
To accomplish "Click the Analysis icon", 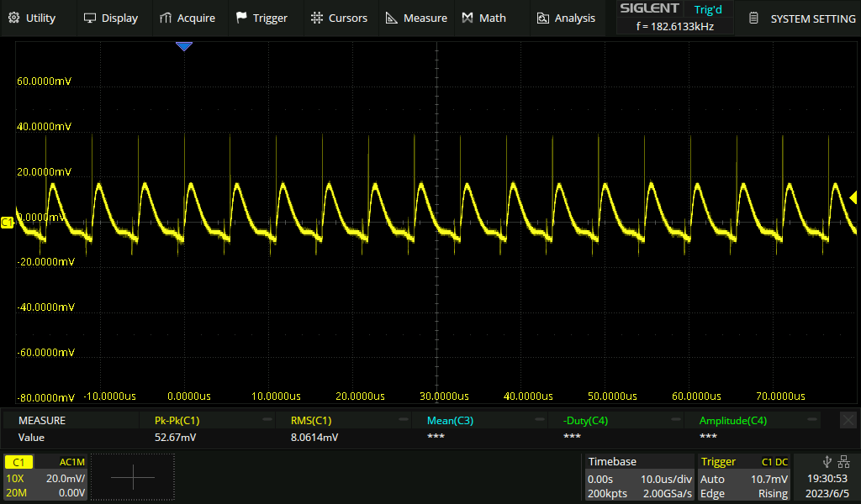I will [x=543, y=18].
